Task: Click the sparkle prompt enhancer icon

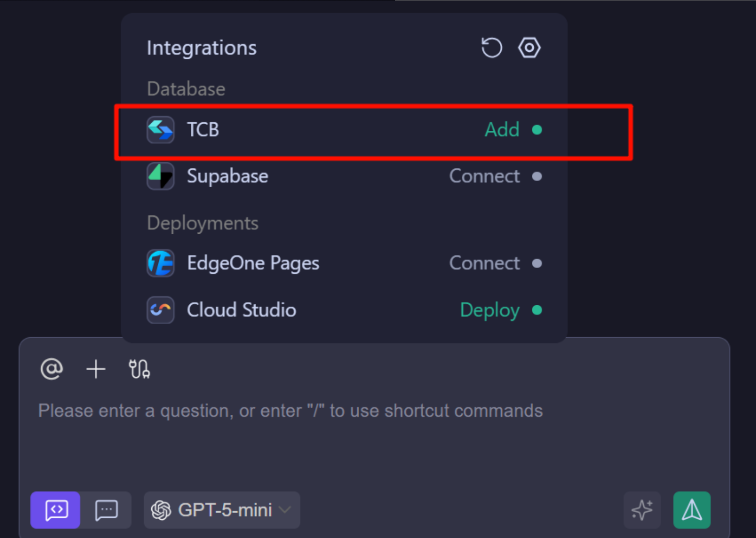Action: tap(642, 510)
